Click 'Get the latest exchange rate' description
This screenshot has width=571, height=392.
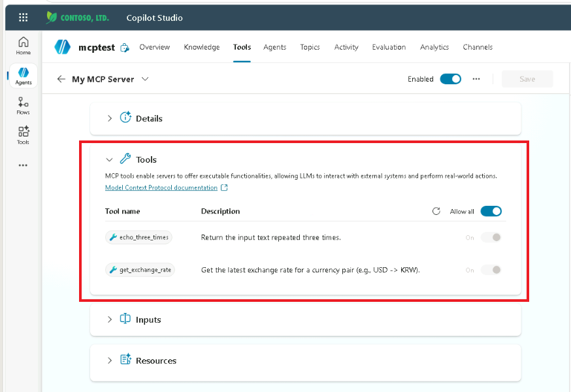[310, 270]
